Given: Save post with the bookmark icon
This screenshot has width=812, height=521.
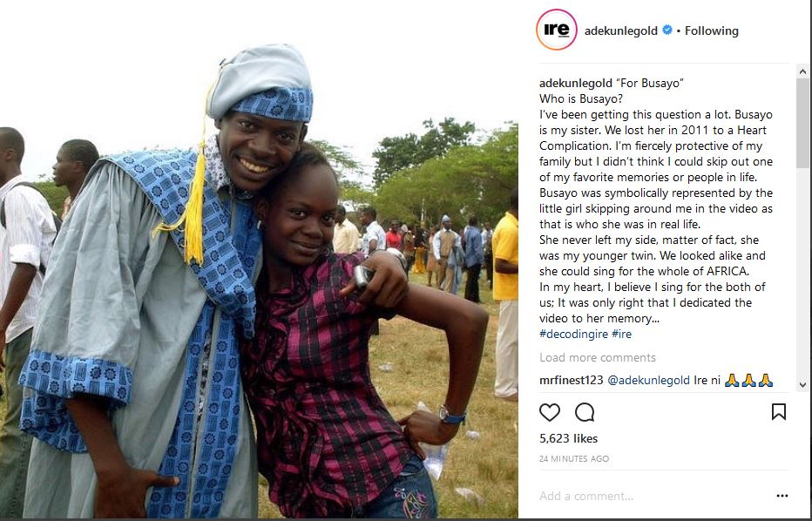Looking at the screenshot, I should tap(779, 412).
